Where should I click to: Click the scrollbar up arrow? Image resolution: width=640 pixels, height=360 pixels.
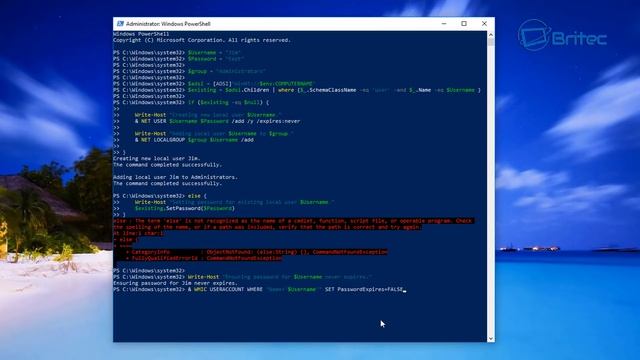pos(491,35)
